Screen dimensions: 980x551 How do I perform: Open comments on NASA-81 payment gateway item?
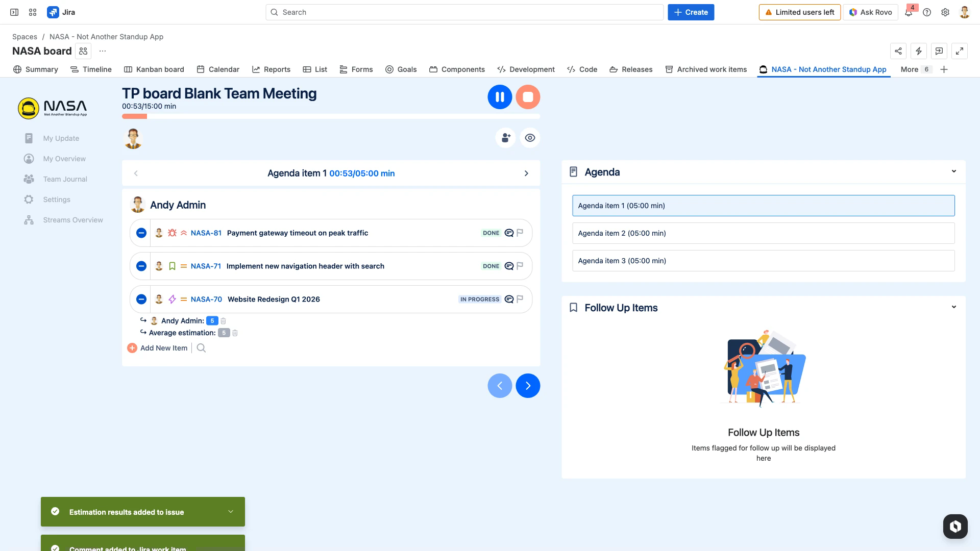coord(509,233)
